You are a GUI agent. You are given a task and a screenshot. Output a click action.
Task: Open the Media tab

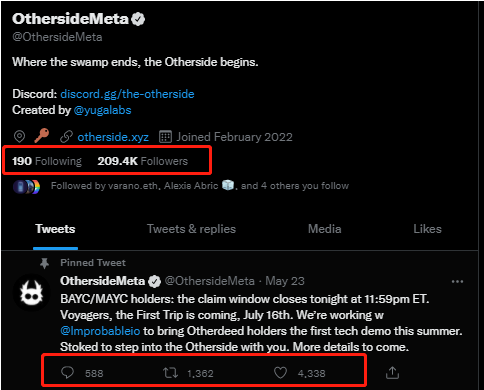325,229
